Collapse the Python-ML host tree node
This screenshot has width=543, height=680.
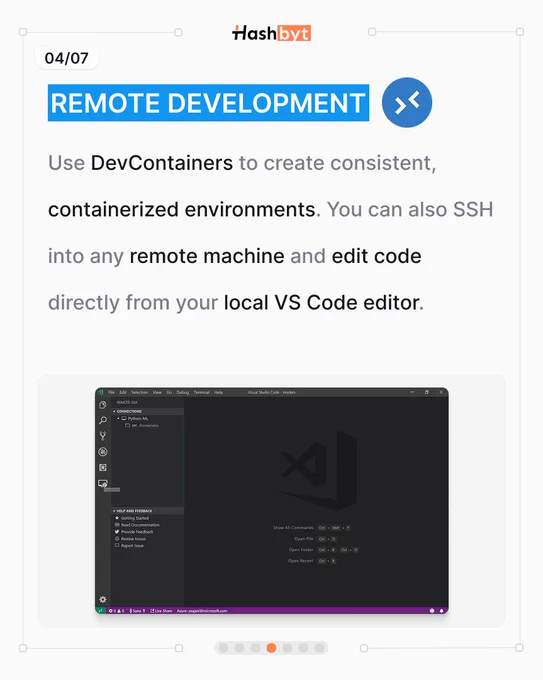[118, 418]
